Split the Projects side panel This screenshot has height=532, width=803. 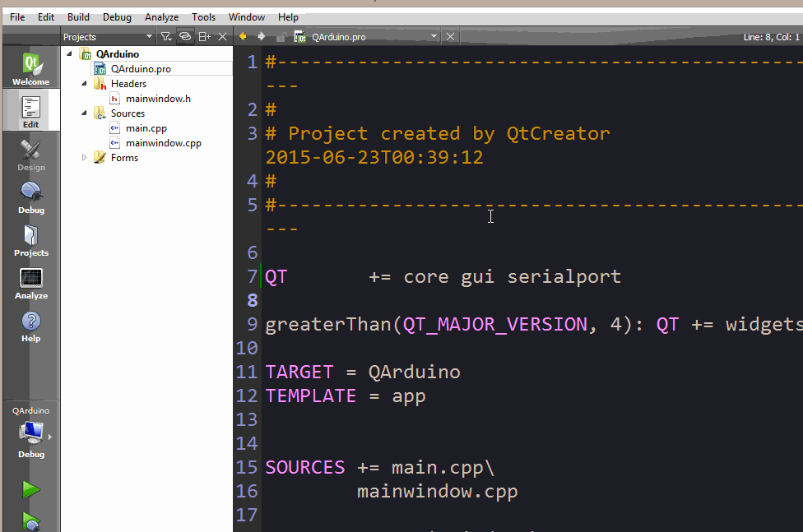coord(204,37)
